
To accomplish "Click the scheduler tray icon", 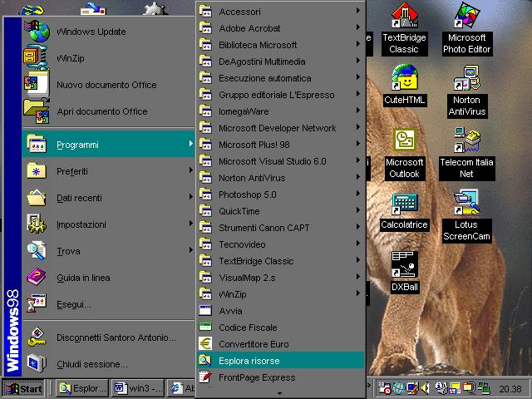I will pos(385,388).
